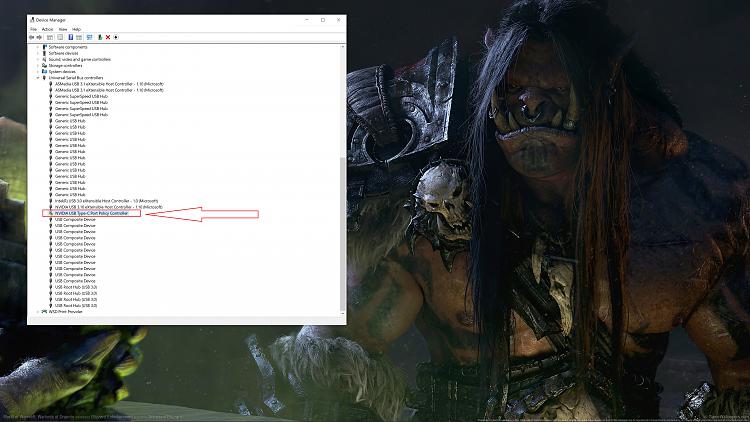The height and width of the screenshot is (422, 750).
Task: Click the vertical scrollbar thumb in device list
Action: pos(342,233)
